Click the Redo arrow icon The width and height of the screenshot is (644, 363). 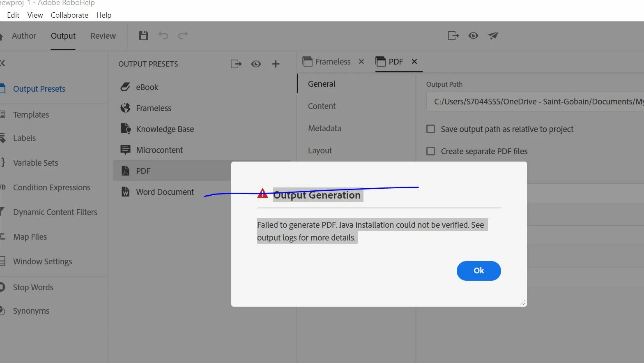pyautogui.click(x=183, y=35)
